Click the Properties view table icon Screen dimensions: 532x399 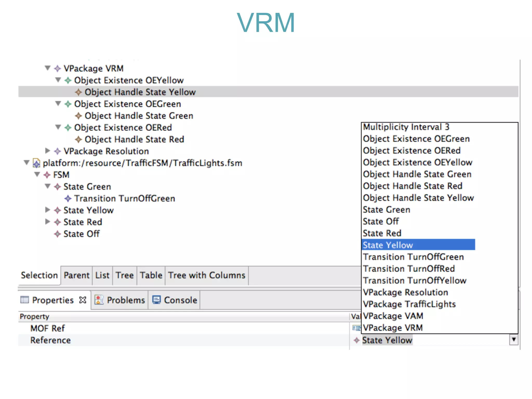[24, 300]
